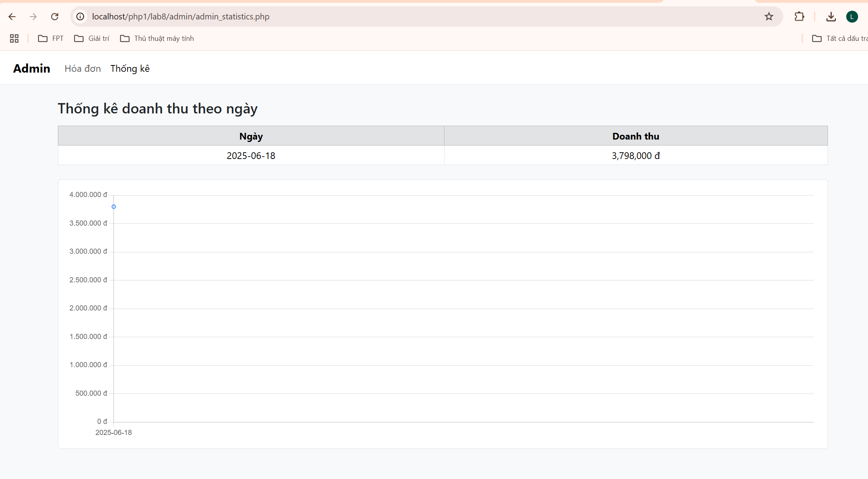Open the apps grid icon in bookmarks bar
Screen dimensions: 868x479
tap(14, 38)
